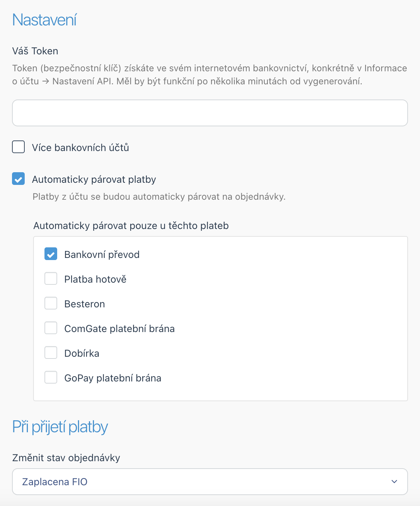
Task: Click the token input field
Action: (x=210, y=113)
